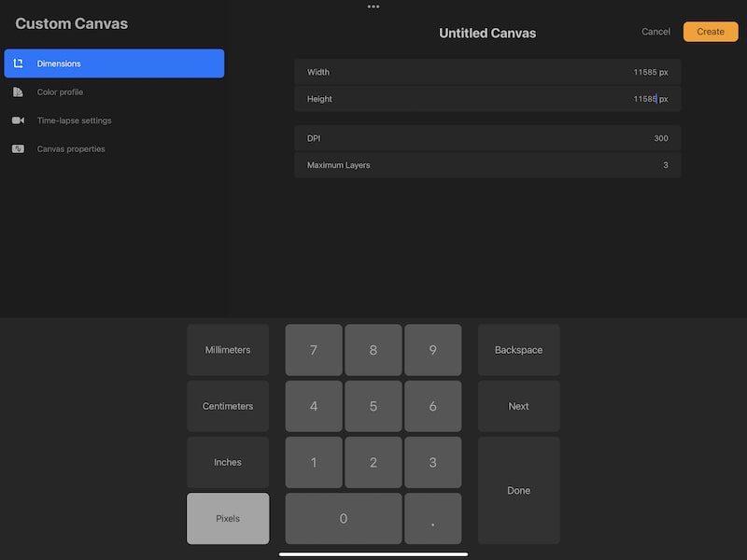Open the Time-lapse settings camera icon
Image resolution: width=747 pixels, height=560 pixels.
click(18, 119)
